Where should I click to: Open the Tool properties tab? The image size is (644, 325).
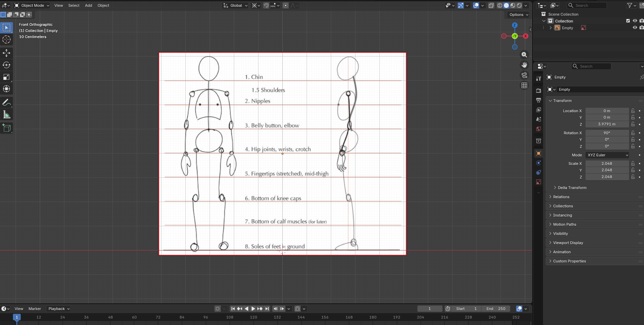point(539,79)
